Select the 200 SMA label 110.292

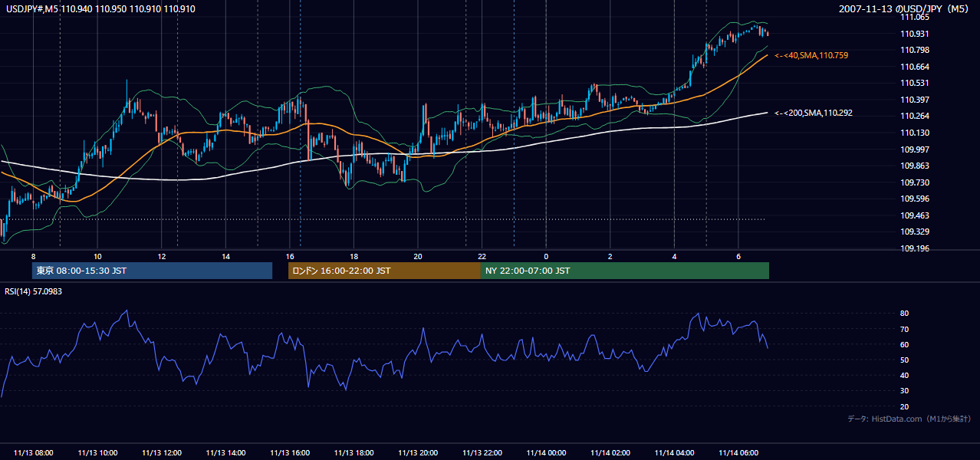pos(814,113)
